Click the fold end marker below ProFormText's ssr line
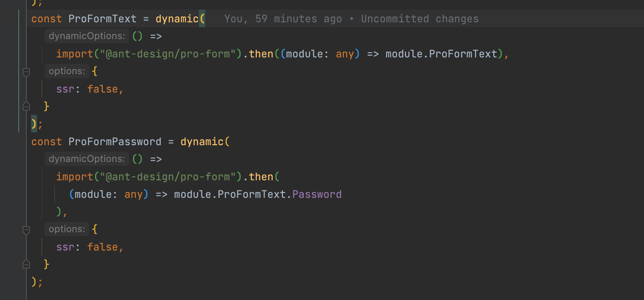Viewport: 644px width, 300px height. pyautogui.click(x=26, y=106)
